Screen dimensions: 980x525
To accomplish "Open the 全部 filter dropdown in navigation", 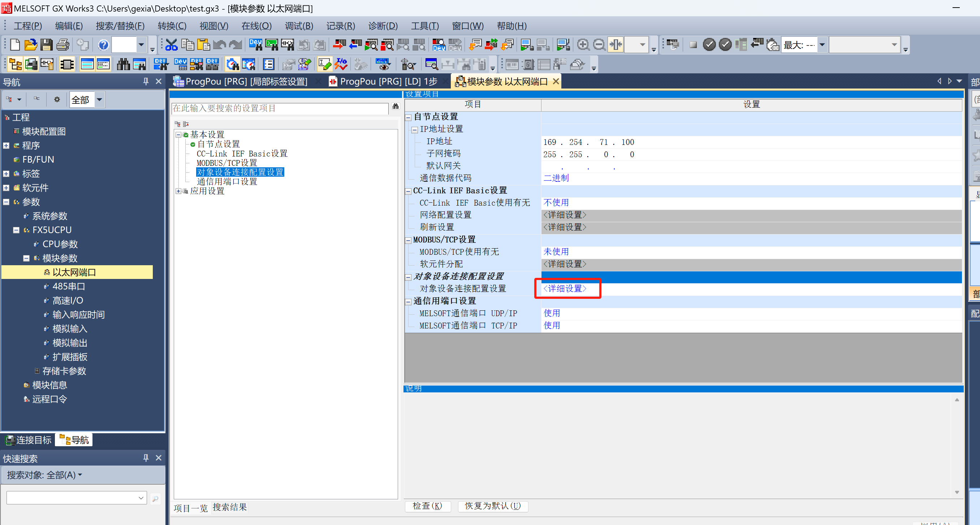I will 99,100.
